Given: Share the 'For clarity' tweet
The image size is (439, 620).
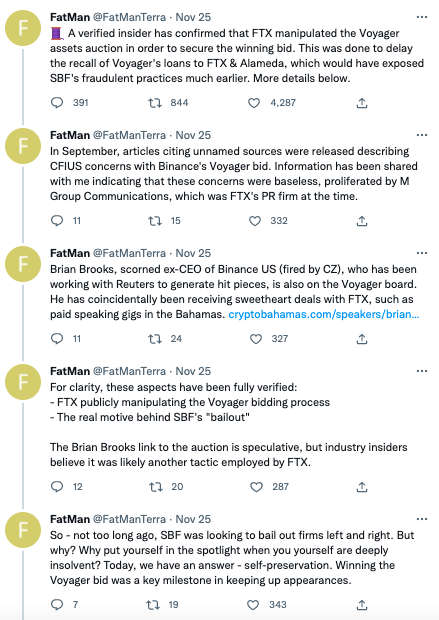Looking at the screenshot, I should tap(362, 487).
